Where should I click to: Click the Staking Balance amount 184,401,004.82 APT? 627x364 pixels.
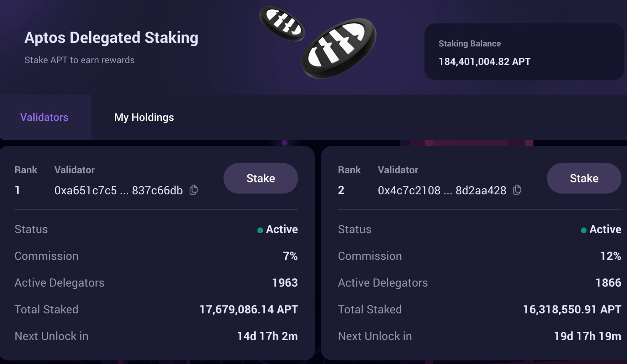(484, 61)
